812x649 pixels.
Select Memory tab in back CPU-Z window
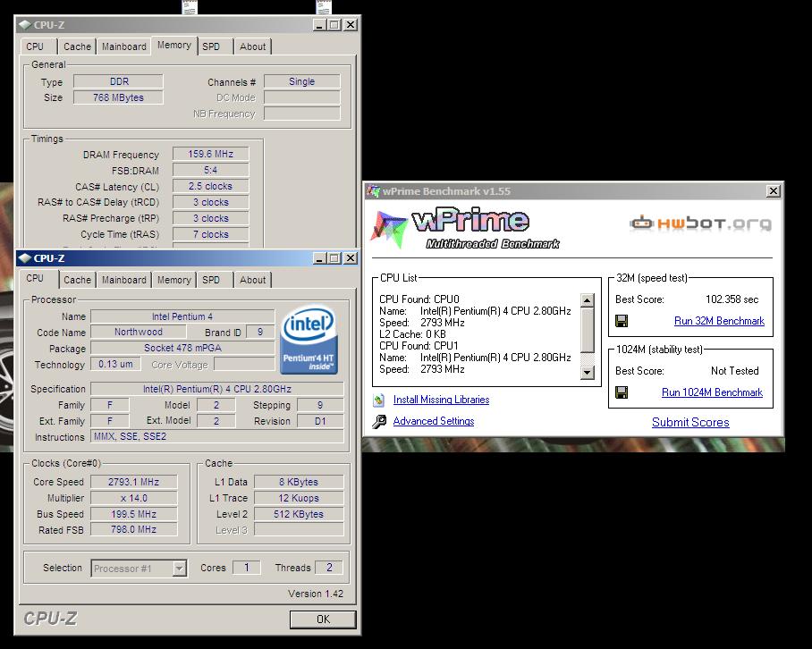pyautogui.click(x=174, y=45)
